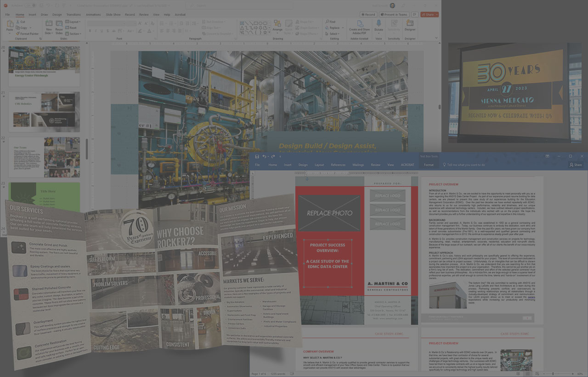The image size is (588, 377).
Task: Click the Find magnifier in Editing group
Action: [x=330, y=22]
